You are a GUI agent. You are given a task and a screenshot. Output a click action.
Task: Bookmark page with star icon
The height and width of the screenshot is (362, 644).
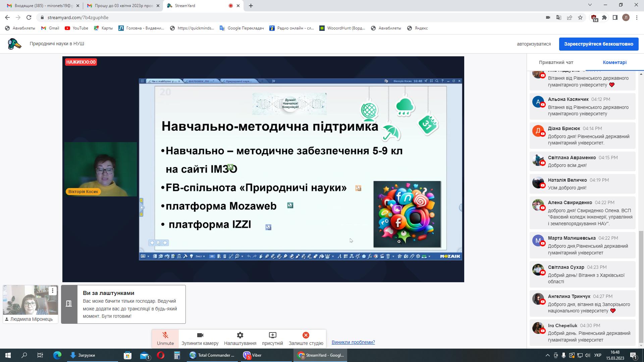[x=580, y=17]
